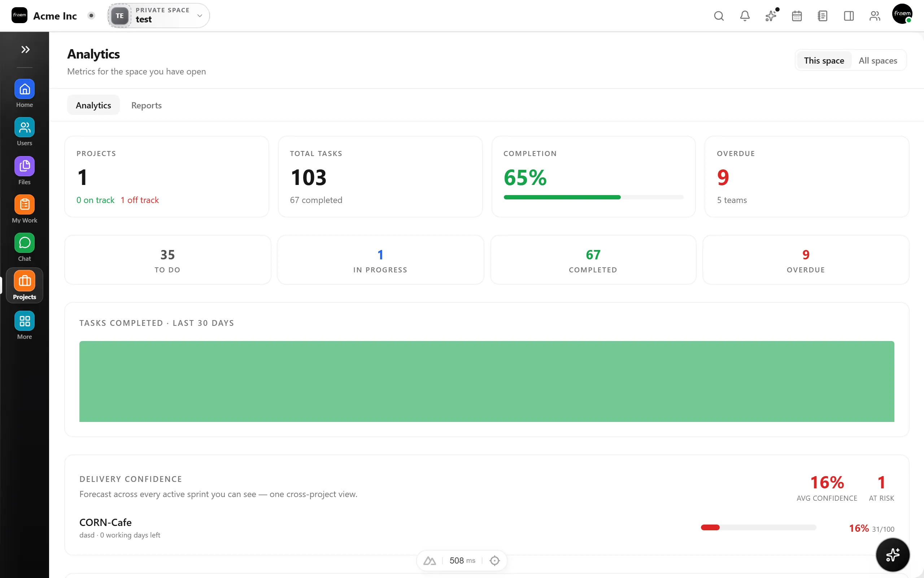Image resolution: width=924 pixels, height=578 pixels.
Task: Open the notes list icon in header
Action: (x=823, y=16)
